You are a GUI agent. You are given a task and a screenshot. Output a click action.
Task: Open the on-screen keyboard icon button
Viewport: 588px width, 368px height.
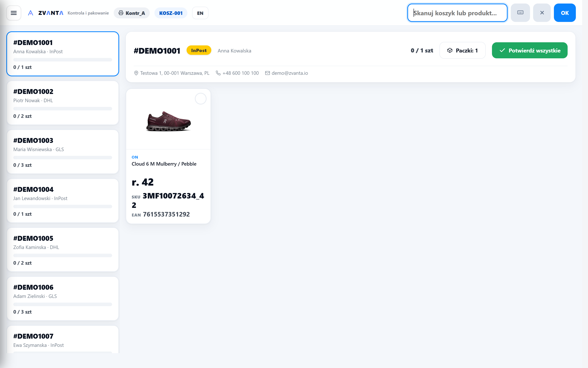(x=520, y=13)
